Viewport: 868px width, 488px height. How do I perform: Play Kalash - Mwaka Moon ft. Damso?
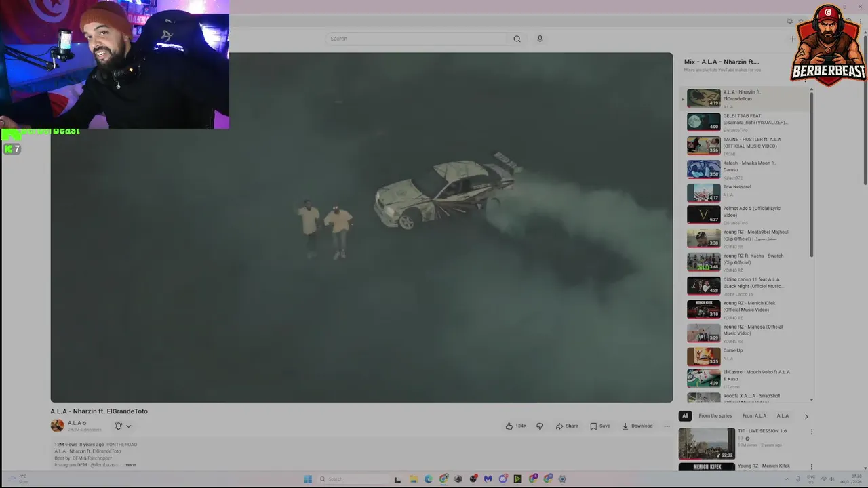point(746,169)
